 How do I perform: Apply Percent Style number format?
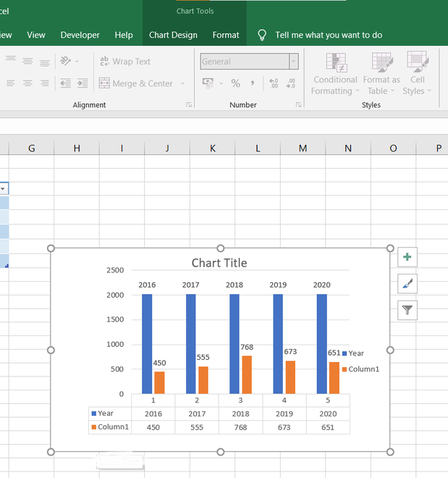point(235,83)
